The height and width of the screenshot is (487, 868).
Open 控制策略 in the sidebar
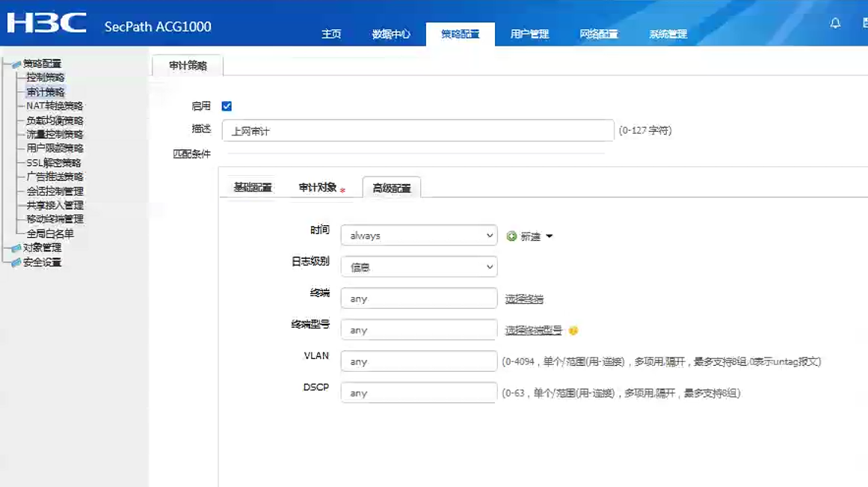click(x=46, y=77)
